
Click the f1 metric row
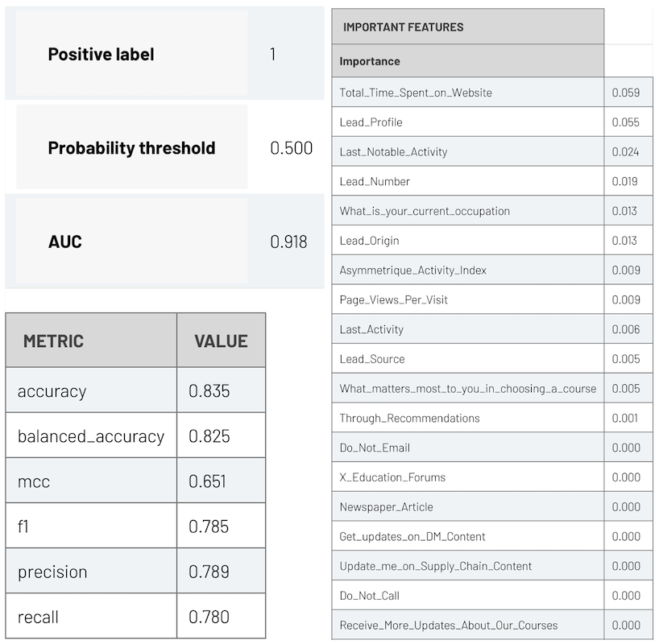tap(135, 526)
